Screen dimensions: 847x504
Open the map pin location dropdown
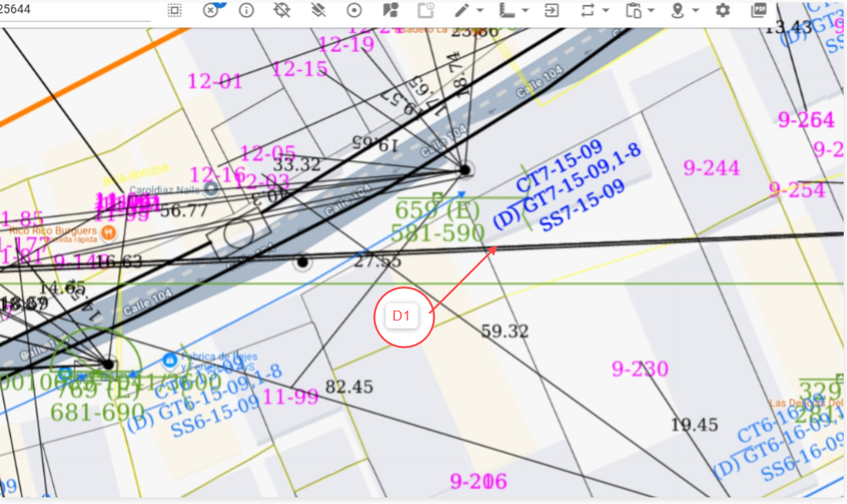[683, 10]
